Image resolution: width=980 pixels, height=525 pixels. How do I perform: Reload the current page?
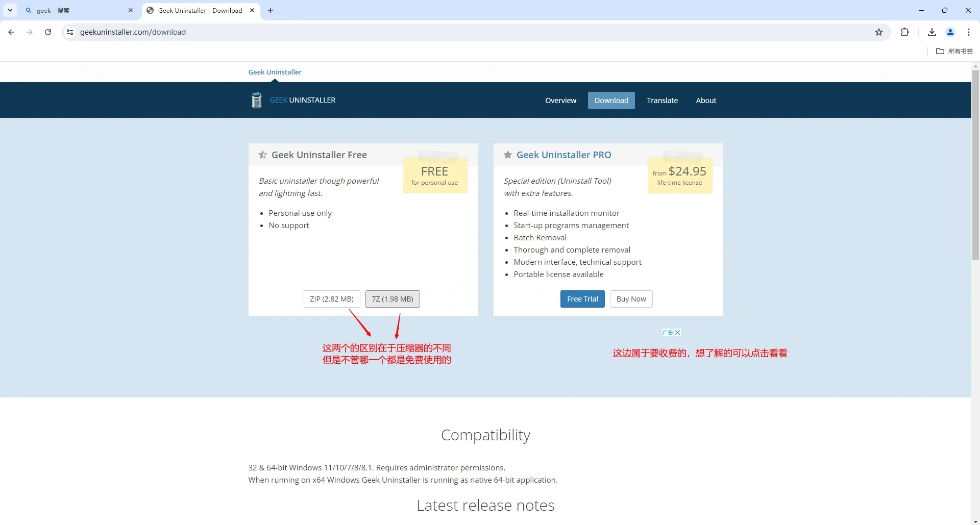tap(48, 32)
